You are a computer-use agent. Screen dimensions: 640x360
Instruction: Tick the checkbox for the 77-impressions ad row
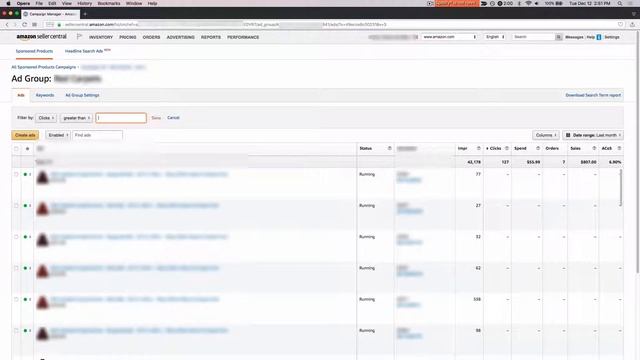pos(16,174)
